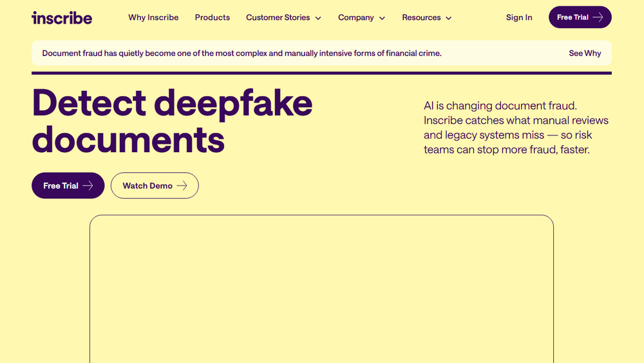This screenshot has width=644, height=363.
Task: Click the empty demo preview frame
Action: [x=321, y=289]
